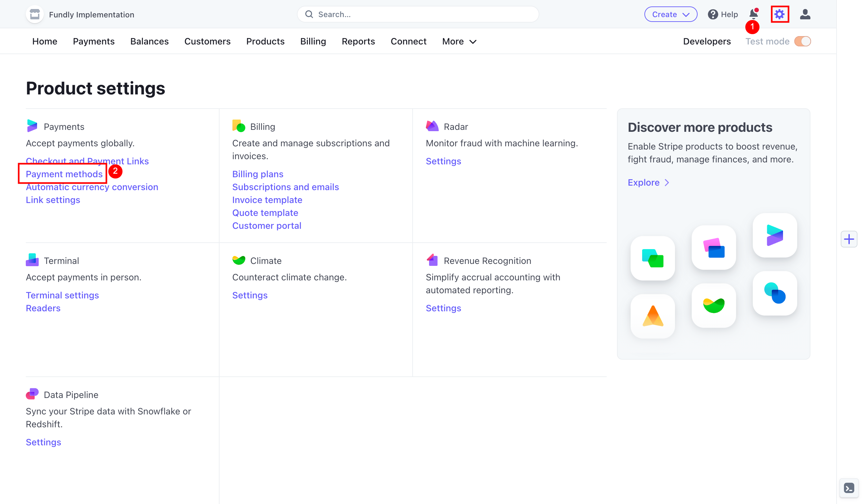Open Link settings
Viewport: 862px width, 504px height.
tap(53, 200)
